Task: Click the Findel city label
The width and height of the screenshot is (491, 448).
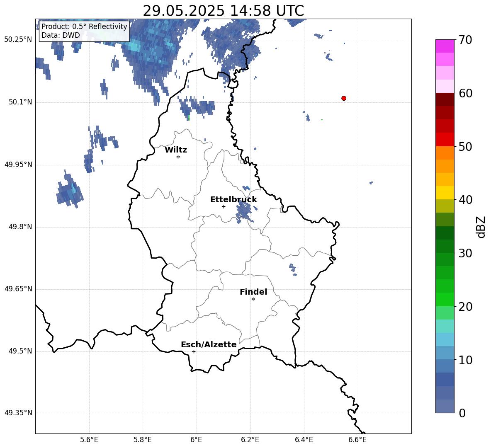Action: click(x=253, y=292)
